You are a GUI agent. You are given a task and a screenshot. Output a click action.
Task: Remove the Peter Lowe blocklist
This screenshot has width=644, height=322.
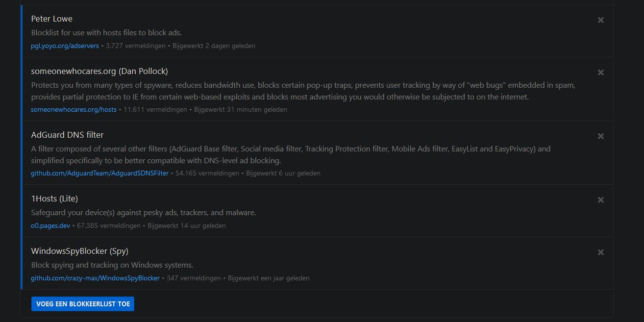pos(600,20)
